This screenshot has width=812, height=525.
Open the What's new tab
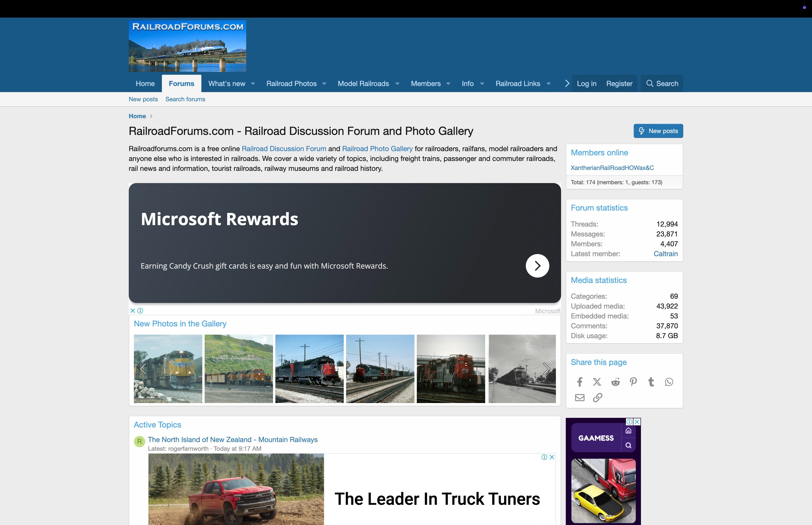(227, 83)
